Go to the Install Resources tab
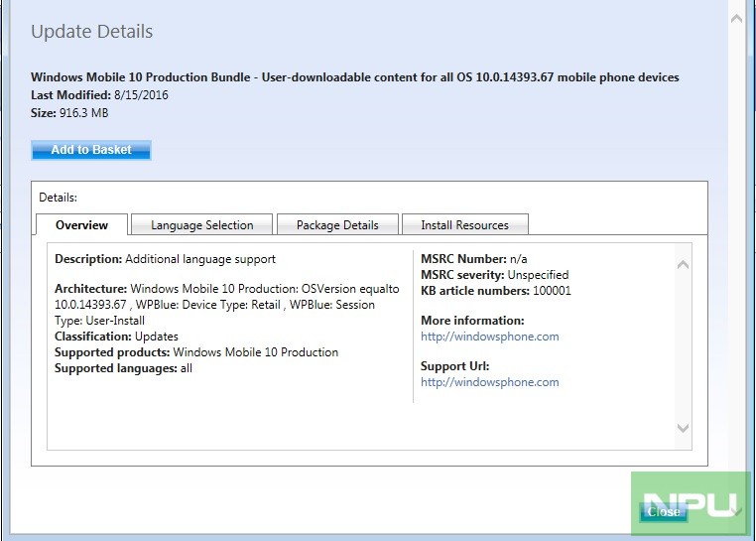The height and width of the screenshot is (541, 756). pyautogui.click(x=464, y=225)
